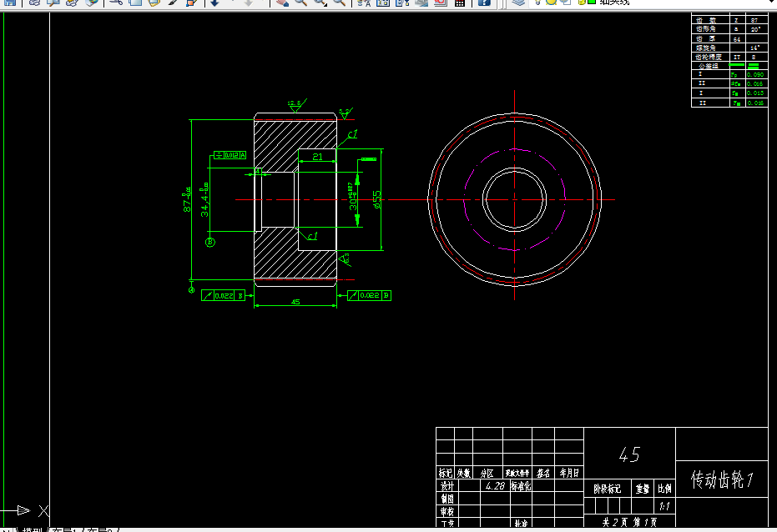Screen dimensions: 777x532
Task: Click the current layer name 轴实线
Action: pyautogui.click(x=614, y=3)
